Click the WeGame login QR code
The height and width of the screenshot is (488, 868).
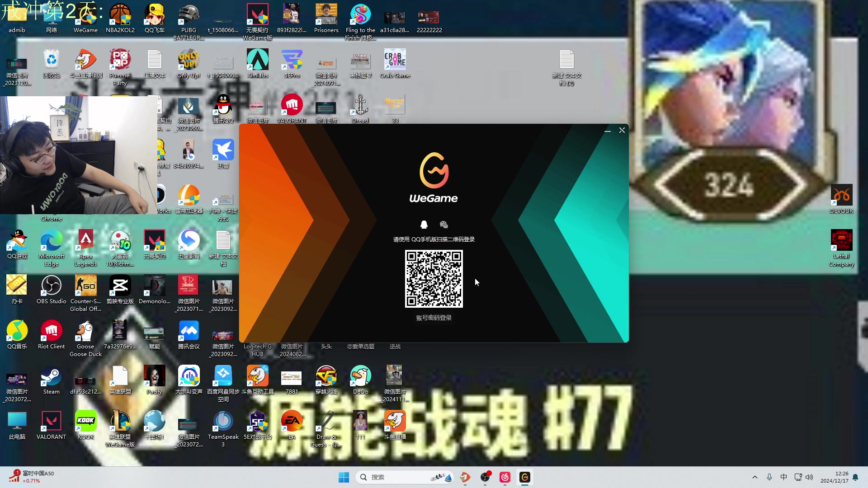[434, 279]
